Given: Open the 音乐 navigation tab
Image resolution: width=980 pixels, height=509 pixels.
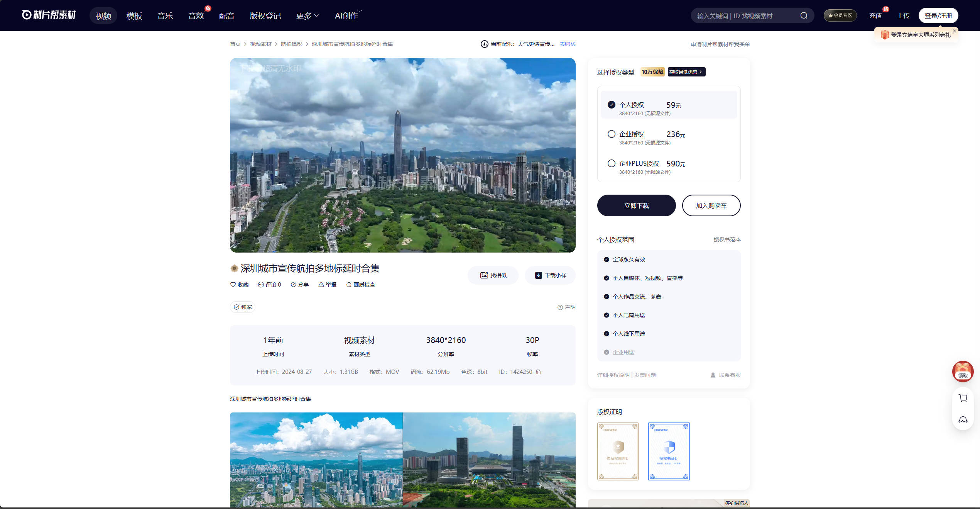Looking at the screenshot, I should coord(165,16).
